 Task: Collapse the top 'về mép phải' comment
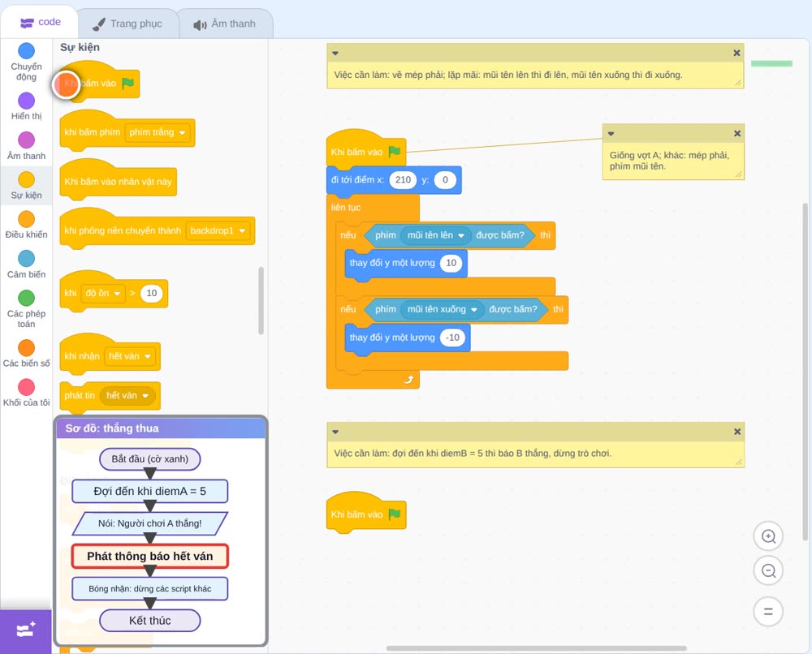coord(335,53)
